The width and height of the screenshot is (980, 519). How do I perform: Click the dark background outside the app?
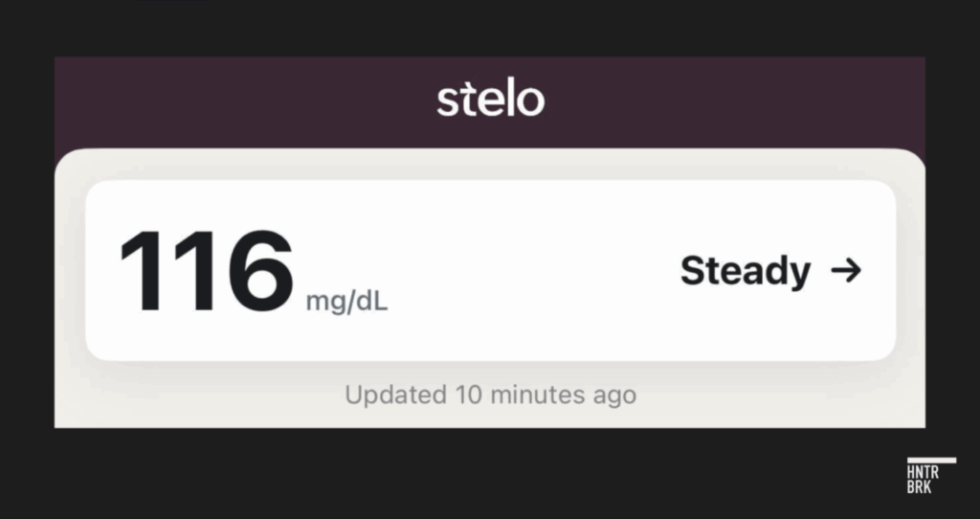click(490, 473)
